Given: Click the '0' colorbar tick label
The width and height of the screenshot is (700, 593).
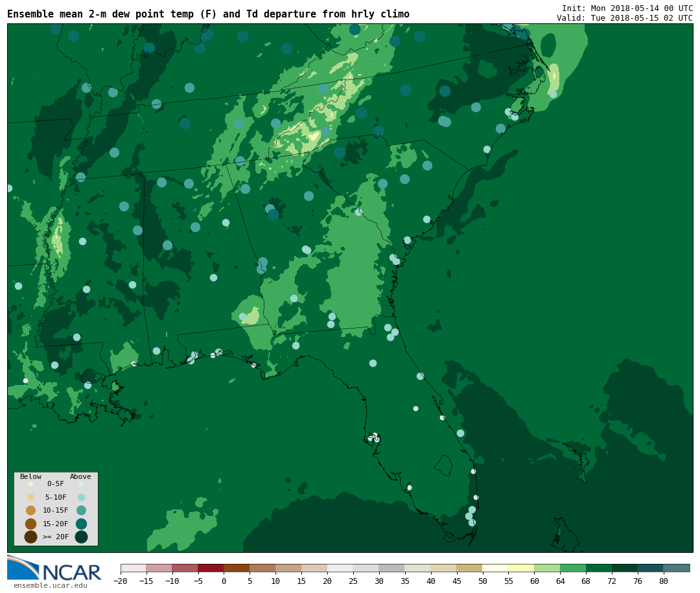Looking at the screenshot, I should pyautogui.click(x=224, y=581).
